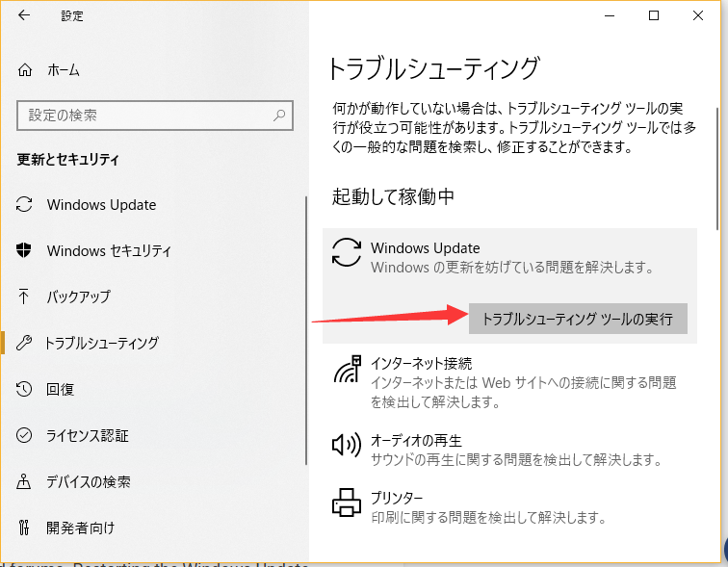This screenshot has height=567, width=728.
Task: Click the speaker icon for オーディオの再生
Action: (x=347, y=445)
